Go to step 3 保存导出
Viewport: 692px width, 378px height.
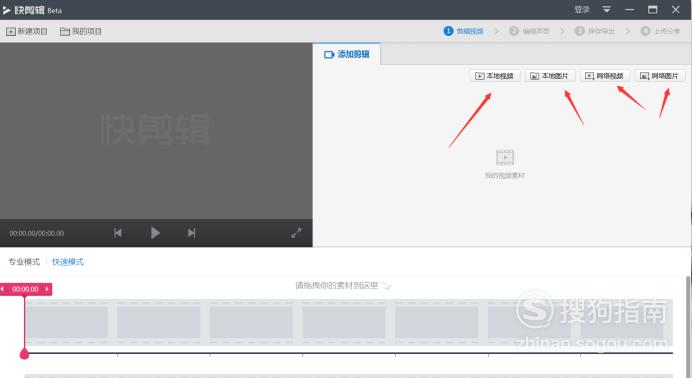(x=594, y=31)
